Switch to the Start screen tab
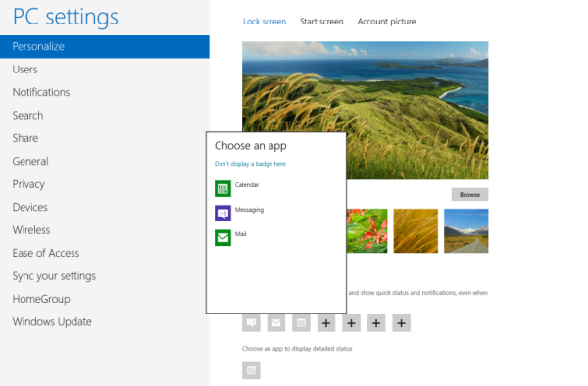 pos(321,22)
